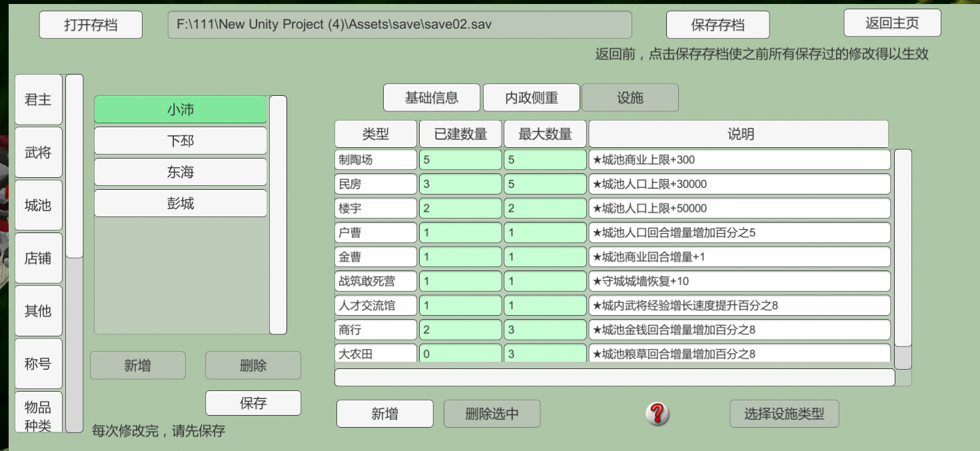Click the 制陶场 description field
The width and height of the screenshot is (980, 451).
739,160
